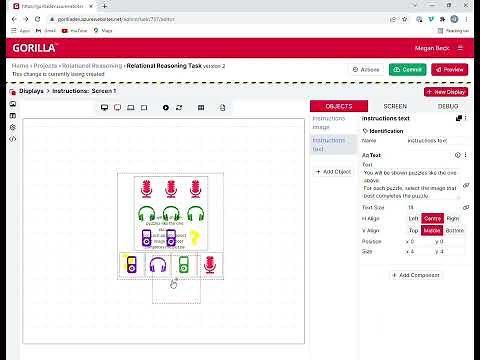Set V Align to Middle
The height and width of the screenshot is (360, 480).
click(432, 230)
